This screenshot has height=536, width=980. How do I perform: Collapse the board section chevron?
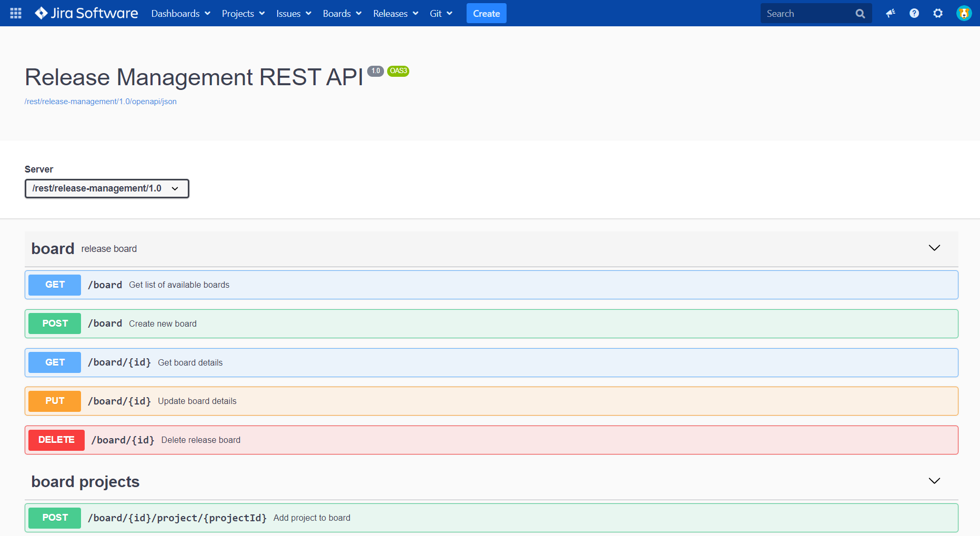934,248
